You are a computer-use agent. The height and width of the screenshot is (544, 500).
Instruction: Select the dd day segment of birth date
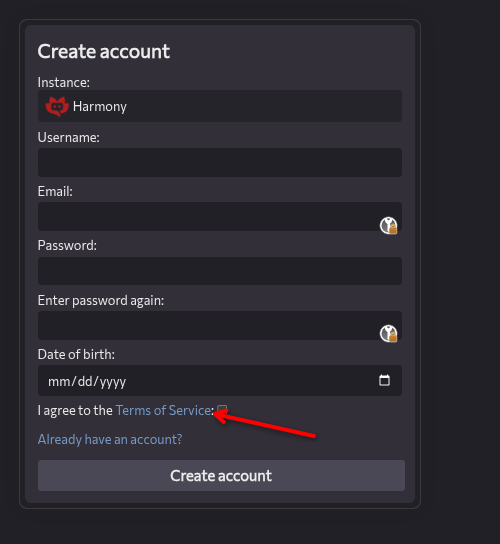click(85, 382)
